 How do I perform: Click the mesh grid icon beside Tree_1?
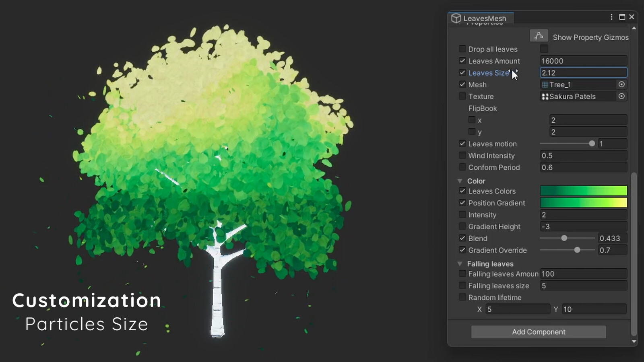545,84
